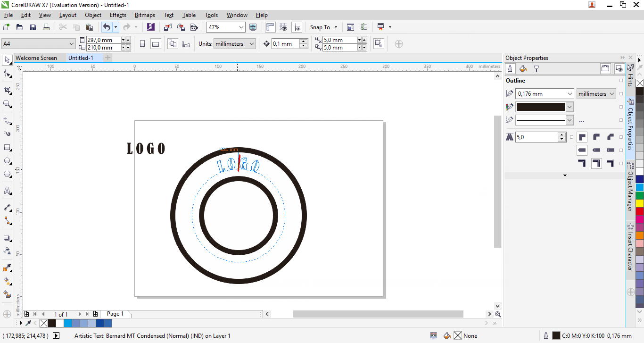The height and width of the screenshot is (343, 644).
Task: Select mitered corners option
Action: pos(582,137)
